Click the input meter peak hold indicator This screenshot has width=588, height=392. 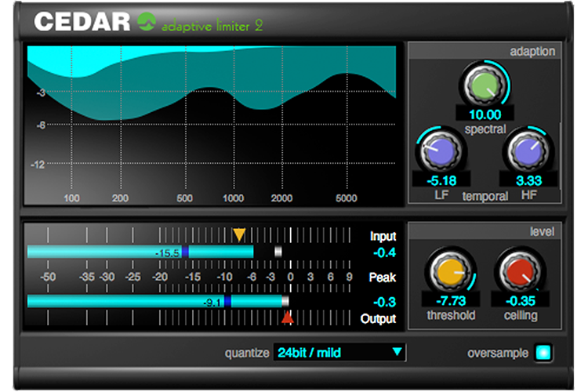(278, 252)
